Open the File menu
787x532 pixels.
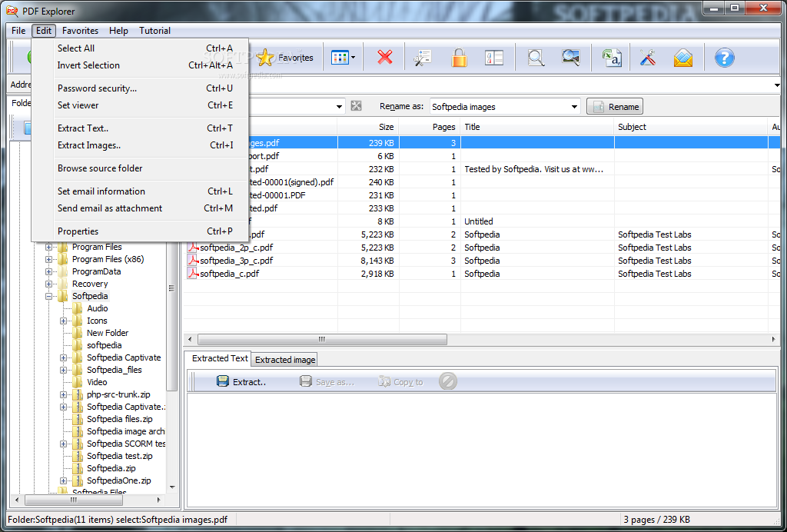(x=18, y=31)
